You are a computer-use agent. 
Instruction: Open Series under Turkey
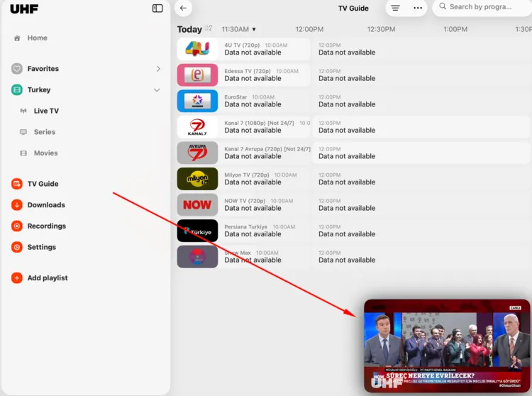(44, 132)
